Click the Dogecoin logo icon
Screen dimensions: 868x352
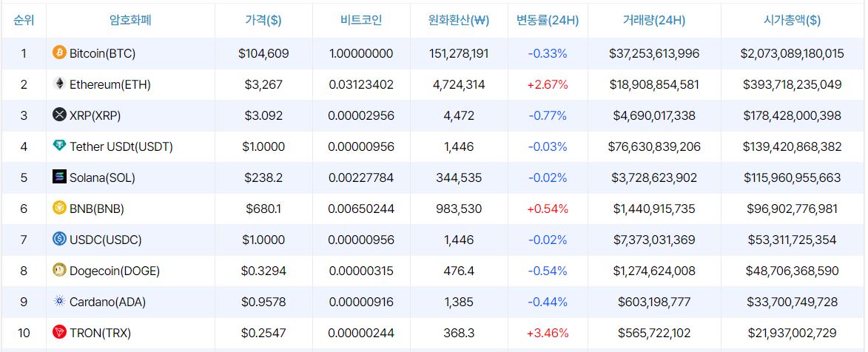click(x=59, y=270)
